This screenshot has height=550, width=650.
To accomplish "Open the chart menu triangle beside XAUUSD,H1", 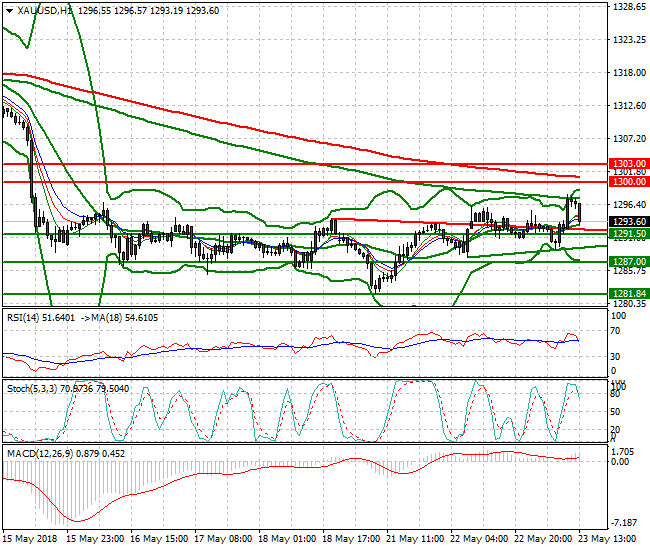I will click(x=9, y=11).
